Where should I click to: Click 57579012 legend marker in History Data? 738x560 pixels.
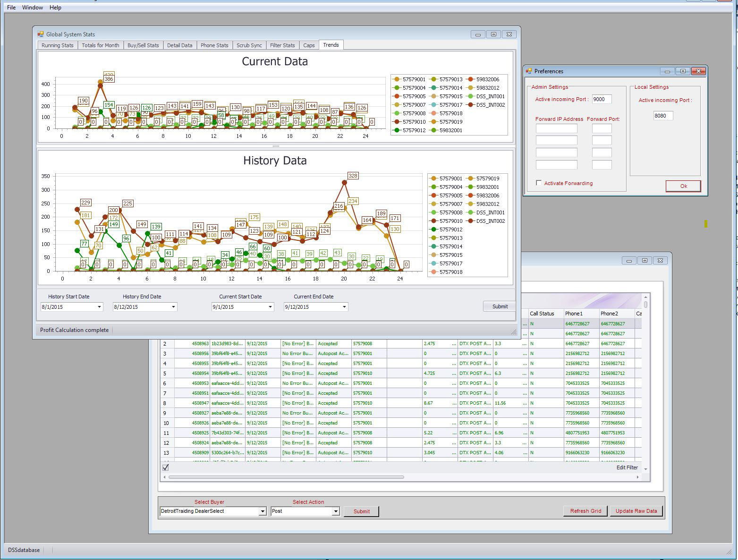pos(433,229)
